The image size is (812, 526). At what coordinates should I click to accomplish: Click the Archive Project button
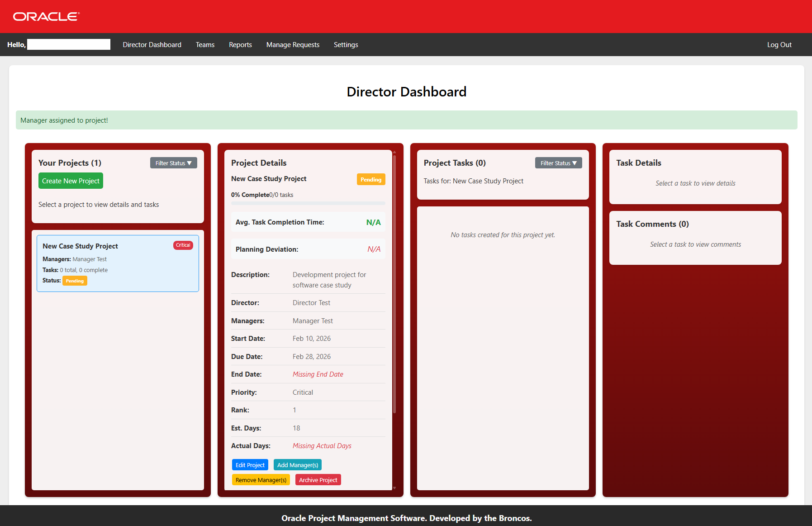click(x=318, y=480)
